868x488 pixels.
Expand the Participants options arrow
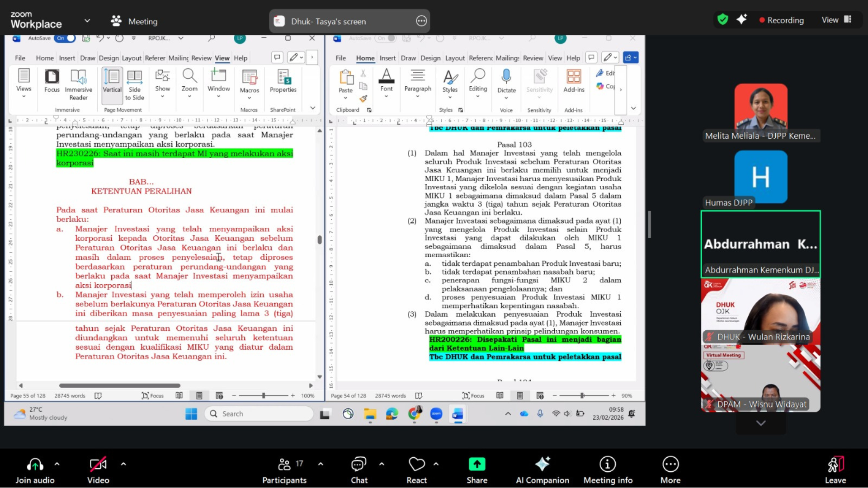321,464
